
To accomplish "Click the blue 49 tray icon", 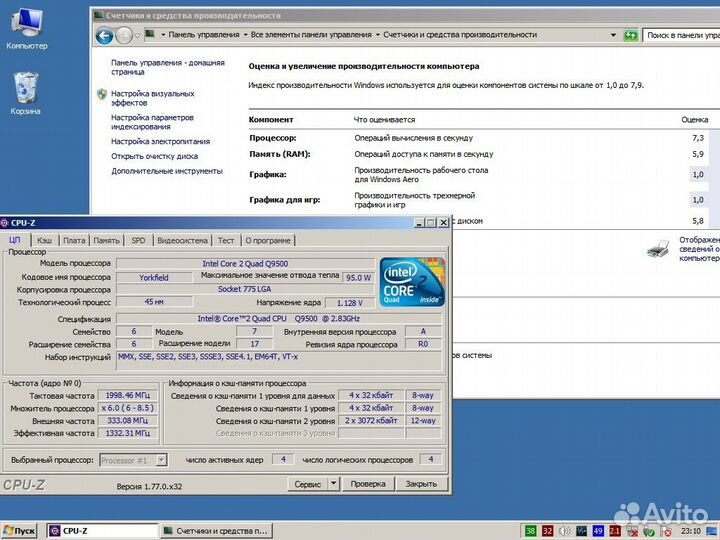I will click(x=598, y=531).
